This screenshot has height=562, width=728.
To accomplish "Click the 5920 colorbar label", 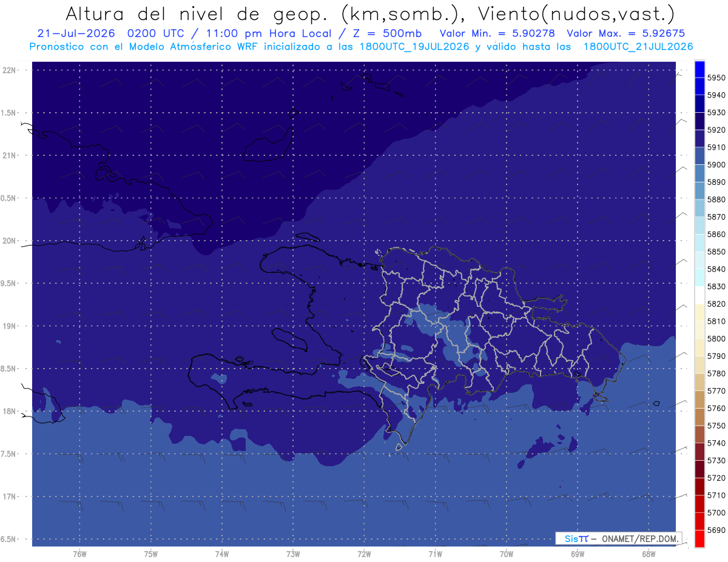I will click(x=716, y=130).
